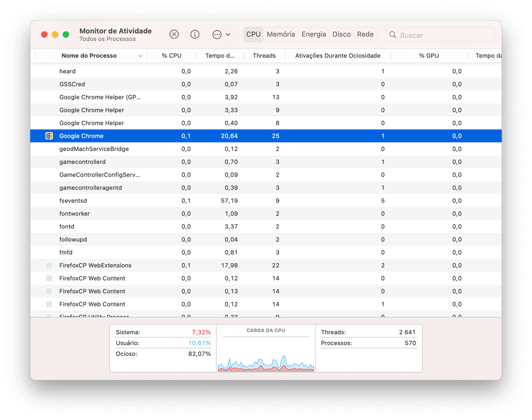Switch to the Rede tab
Viewport: 532px width, 420px height.
365,35
